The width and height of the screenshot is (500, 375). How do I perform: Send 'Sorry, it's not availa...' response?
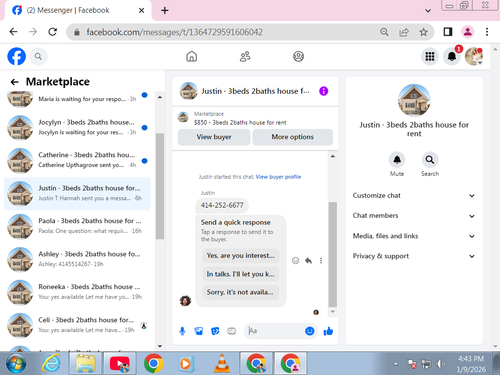[241, 292]
